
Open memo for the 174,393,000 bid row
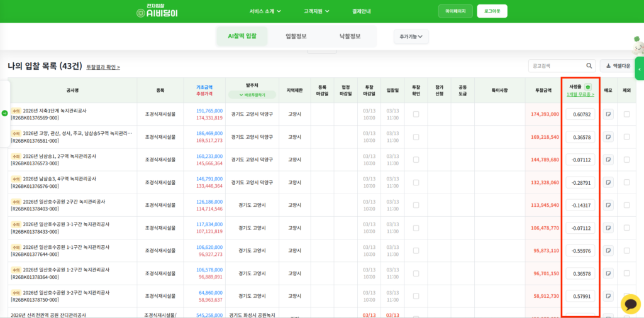609,114
